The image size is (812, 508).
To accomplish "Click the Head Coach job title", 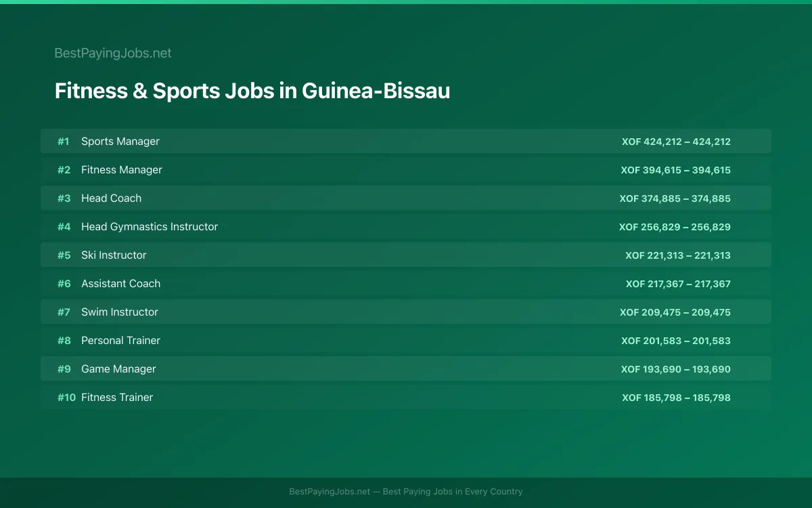I will coord(111,198).
